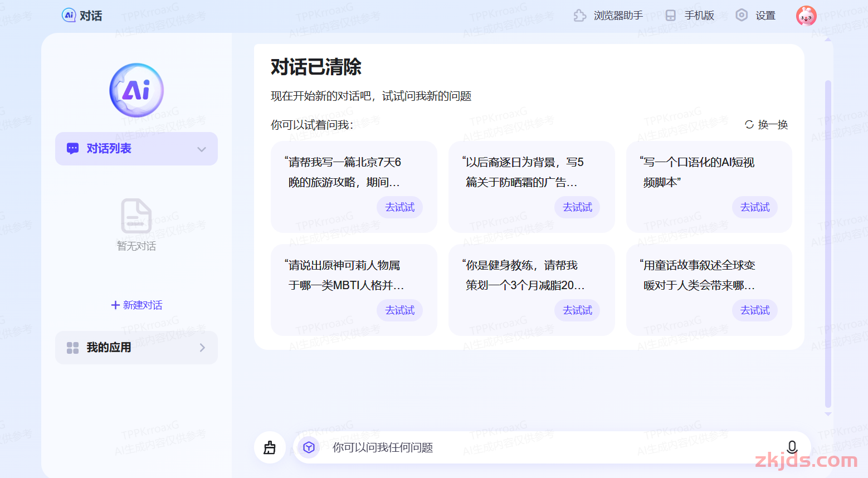Click the vertical scrollbar thumb
The image size is (868, 478).
[828, 244]
